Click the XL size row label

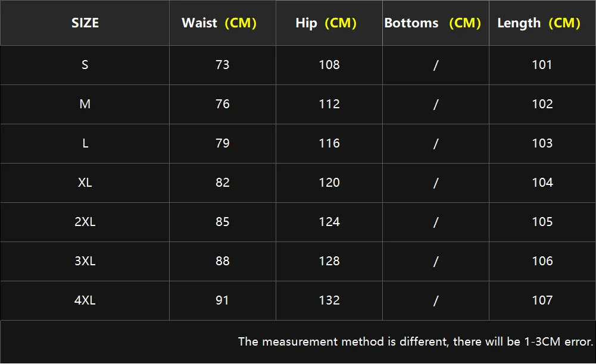[85, 183]
